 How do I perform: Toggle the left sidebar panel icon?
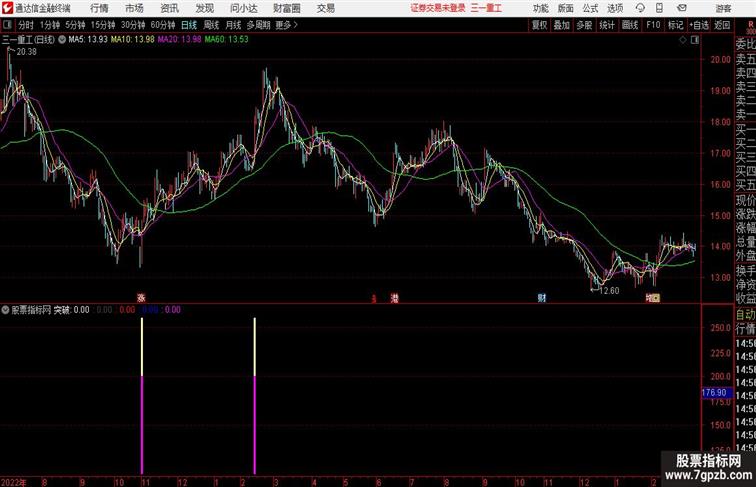point(7,25)
